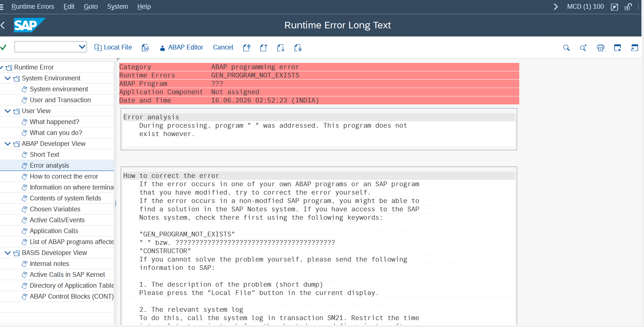Image resolution: width=644 pixels, height=327 pixels.
Task: Select How to correct the error item
Action: pyautogui.click(x=64, y=176)
